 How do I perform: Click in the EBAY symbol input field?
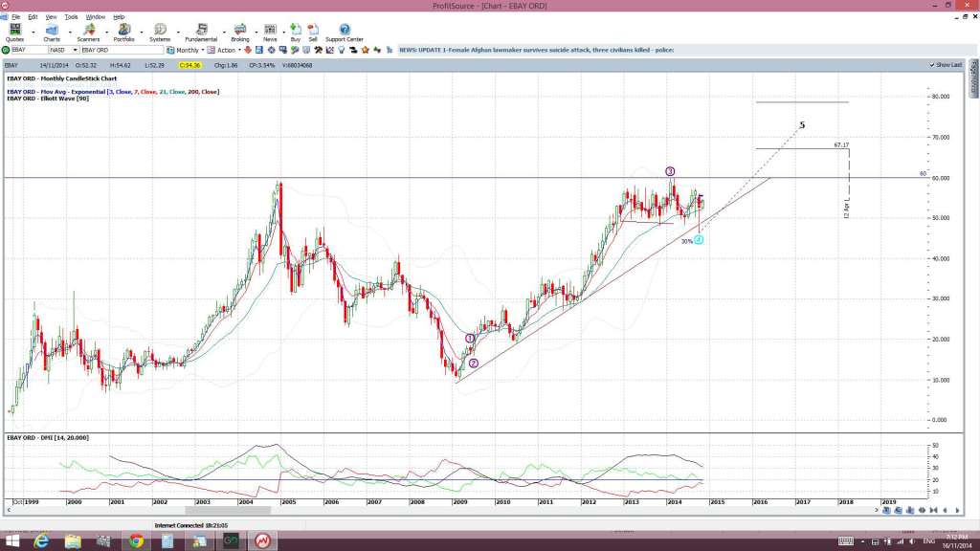click(29, 50)
